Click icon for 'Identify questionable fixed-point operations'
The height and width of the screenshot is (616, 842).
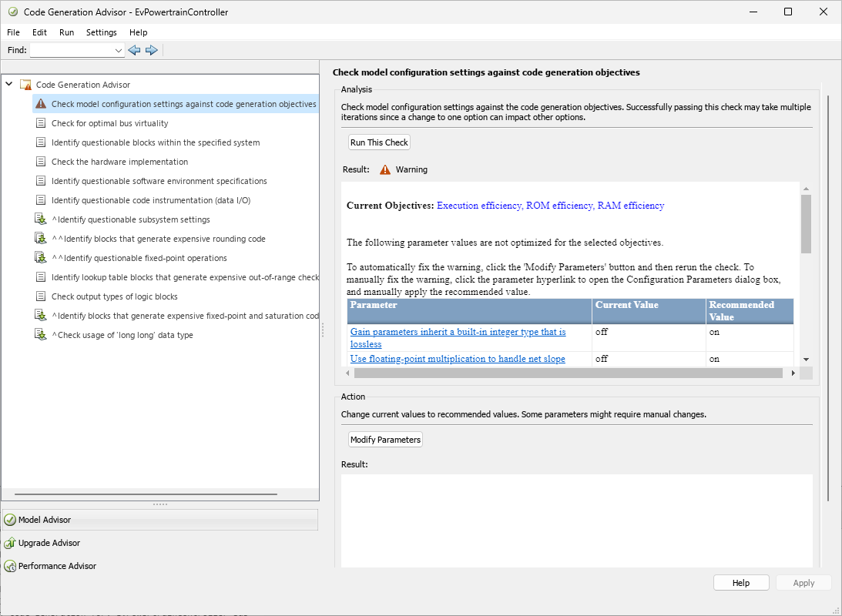pyautogui.click(x=40, y=258)
